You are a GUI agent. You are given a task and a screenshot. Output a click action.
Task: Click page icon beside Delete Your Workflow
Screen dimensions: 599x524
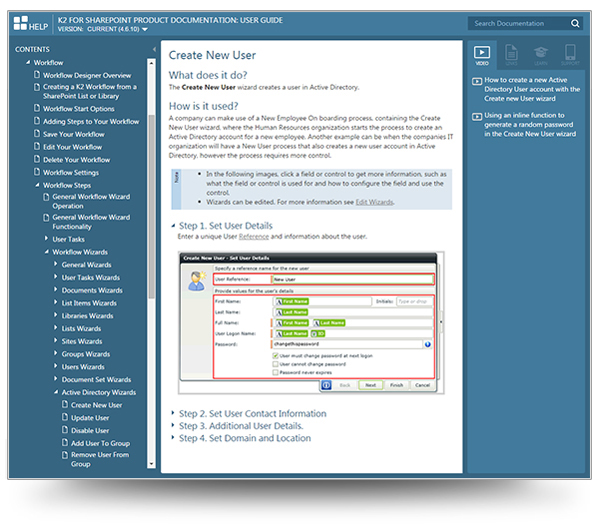click(37, 158)
